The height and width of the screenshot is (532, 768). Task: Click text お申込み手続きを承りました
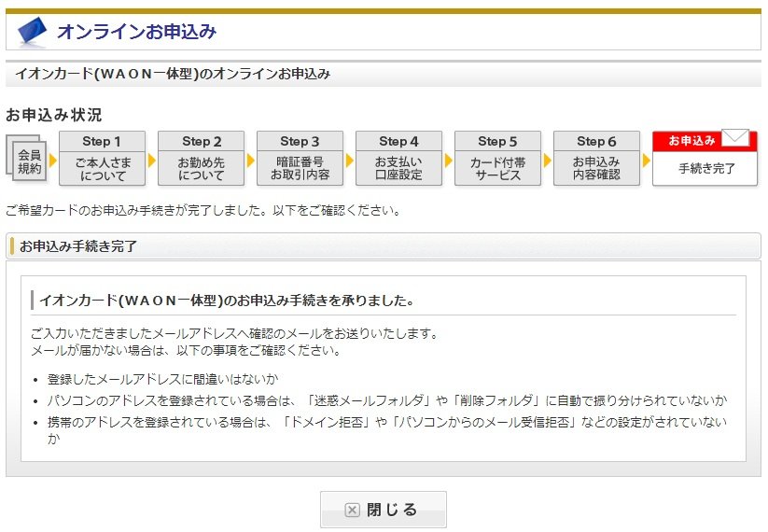coord(228,301)
